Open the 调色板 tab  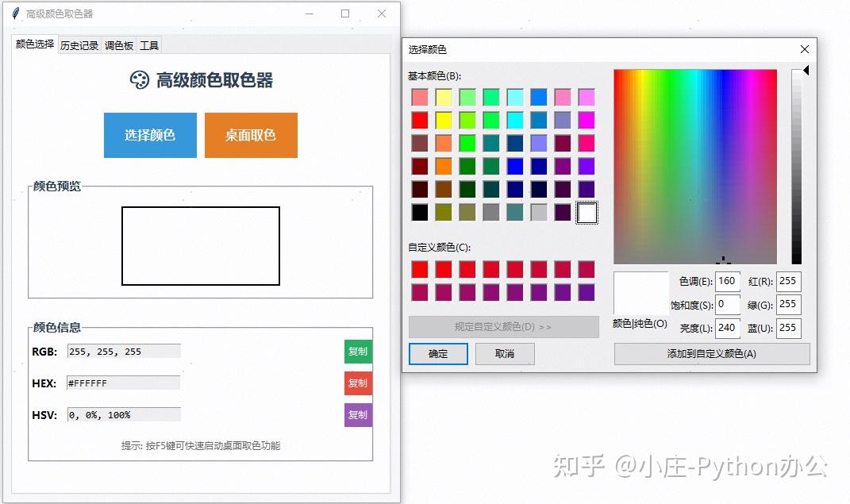tap(117, 45)
